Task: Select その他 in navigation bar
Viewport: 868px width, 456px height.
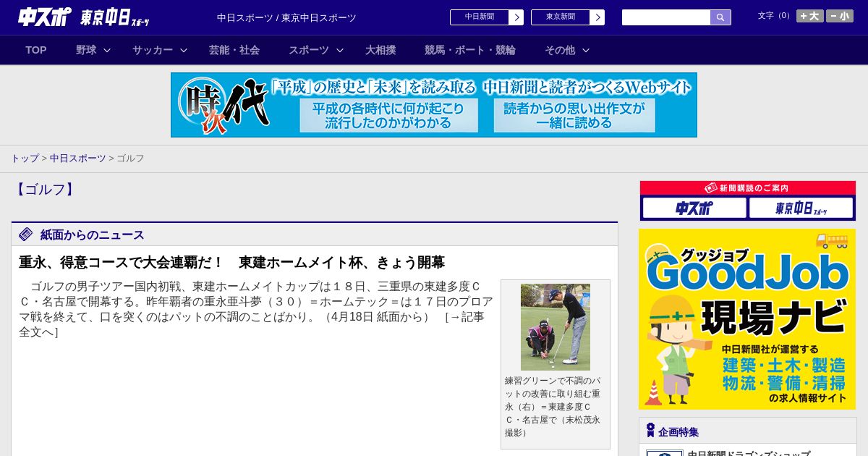Action: pyautogui.click(x=560, y=50)
